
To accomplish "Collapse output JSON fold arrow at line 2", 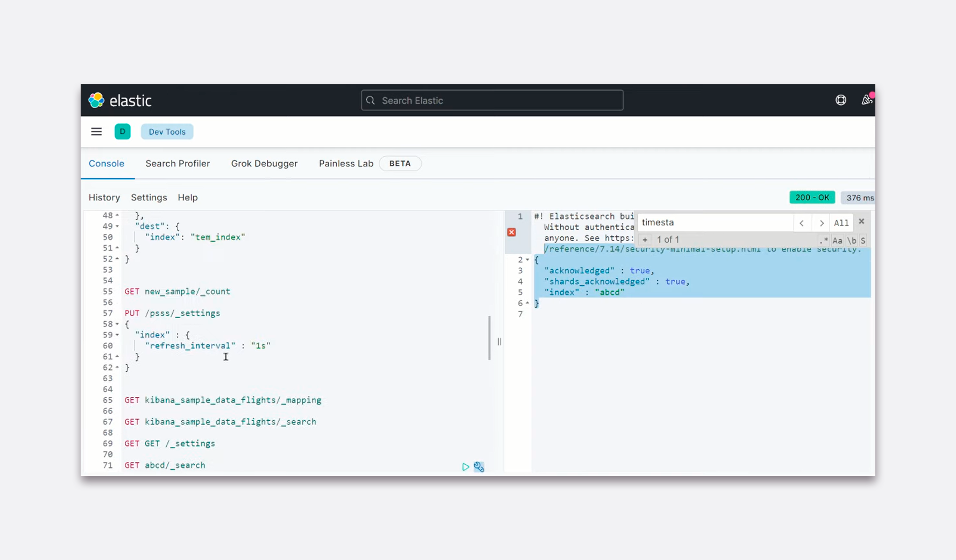I will pyautogui.click(x=527, y=260).
